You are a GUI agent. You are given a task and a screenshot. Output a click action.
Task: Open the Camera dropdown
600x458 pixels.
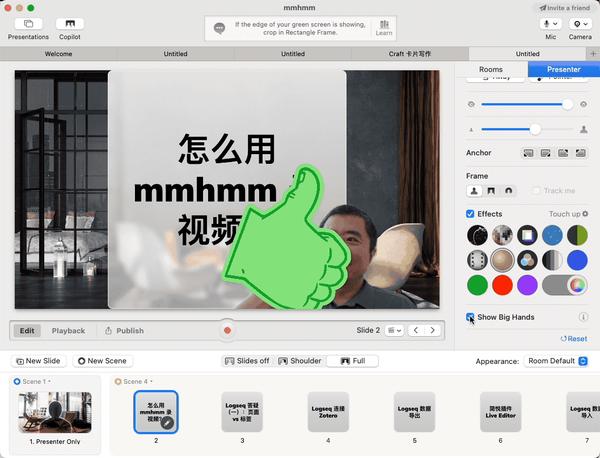click(580, 24)
